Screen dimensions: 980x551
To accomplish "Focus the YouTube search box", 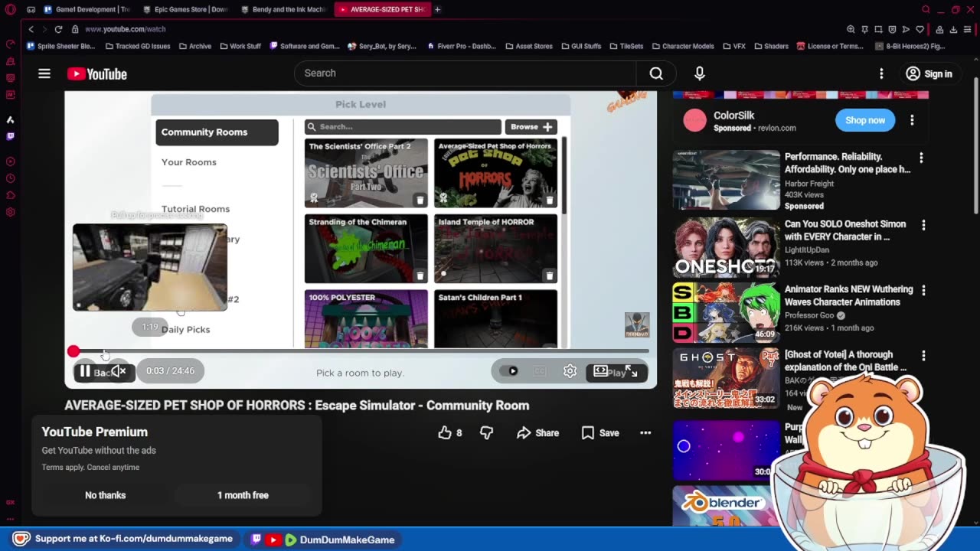I will pos(465,73).
